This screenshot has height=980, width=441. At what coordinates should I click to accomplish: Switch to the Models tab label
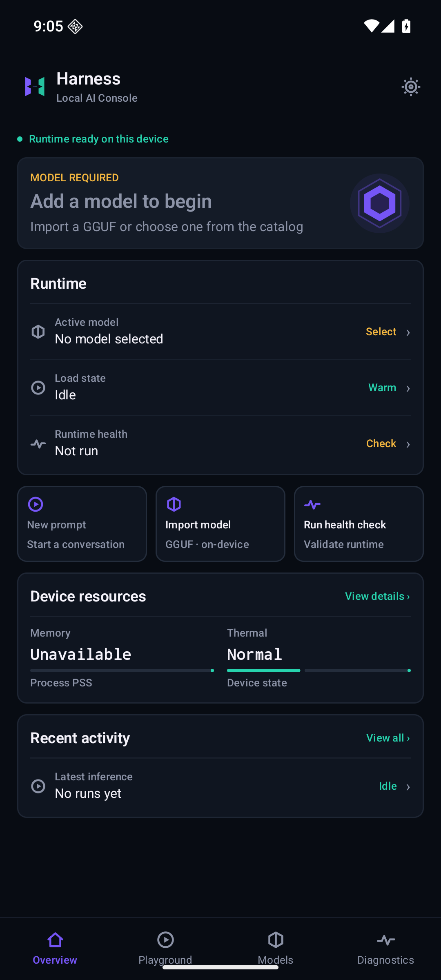pyautogui.click(x=276, y=960)
